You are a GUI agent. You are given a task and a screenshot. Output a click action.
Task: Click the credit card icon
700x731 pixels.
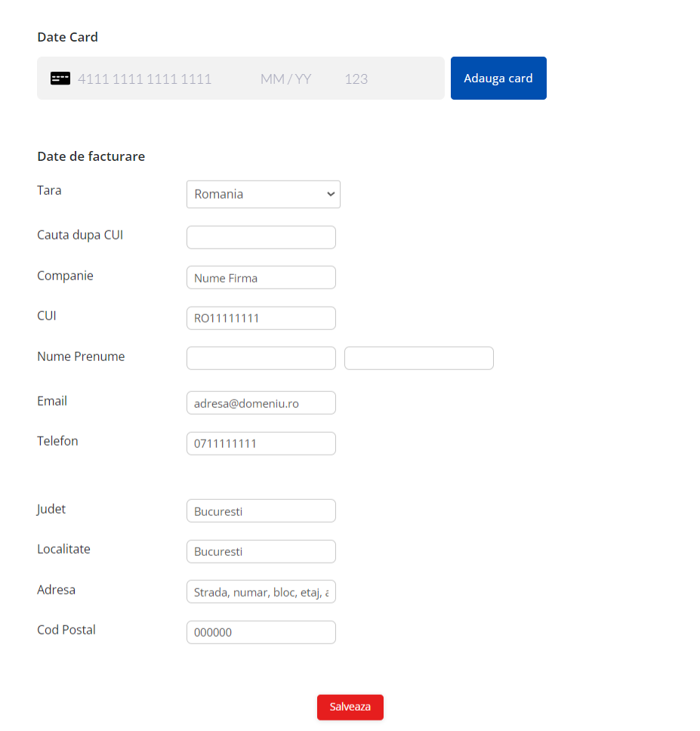[x=60, y=79]
